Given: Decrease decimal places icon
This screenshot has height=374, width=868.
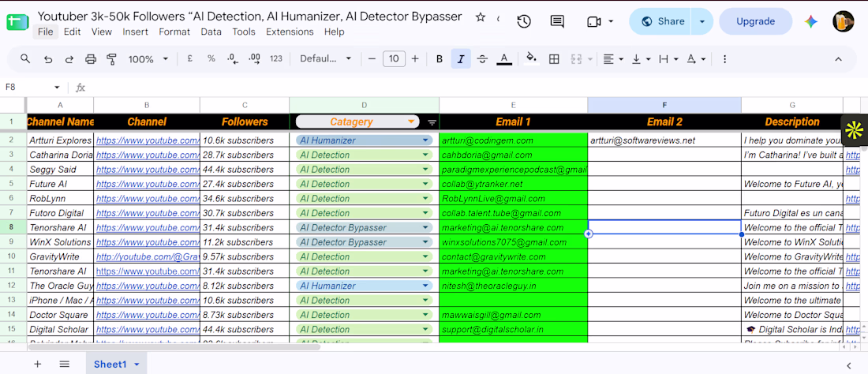Looking at the screenshot, I should pos(233,58).
